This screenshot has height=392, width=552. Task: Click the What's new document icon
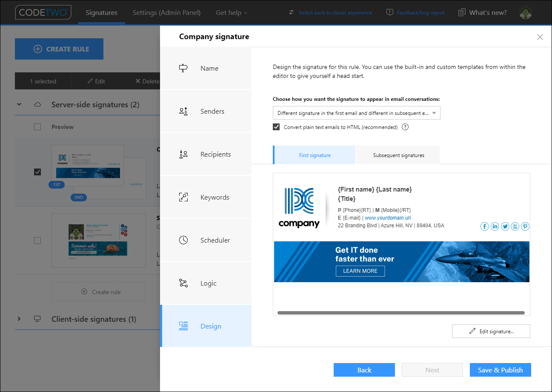point(462,12)
